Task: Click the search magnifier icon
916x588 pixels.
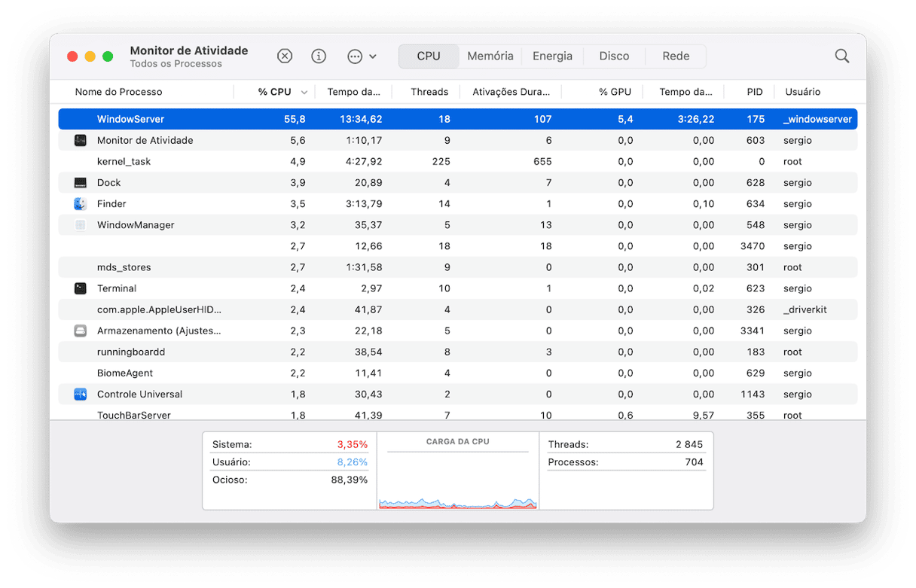Action: pyautogui.click(x=842, y=56)
